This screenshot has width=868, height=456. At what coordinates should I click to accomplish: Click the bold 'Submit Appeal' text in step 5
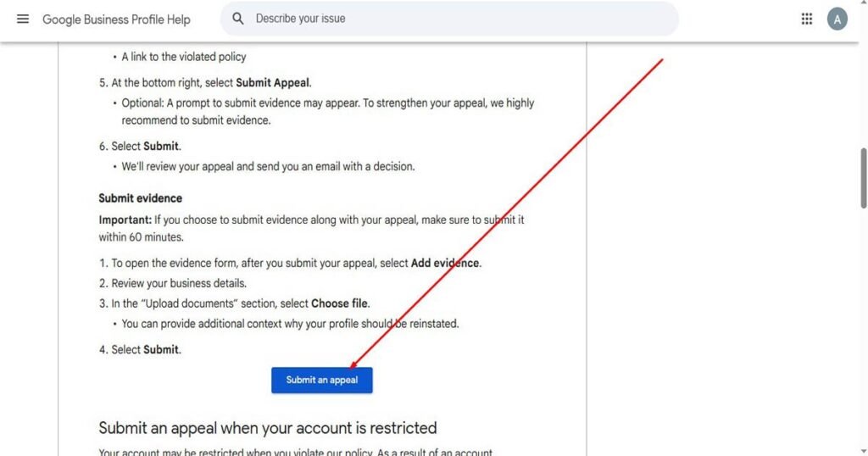[272, 83]
